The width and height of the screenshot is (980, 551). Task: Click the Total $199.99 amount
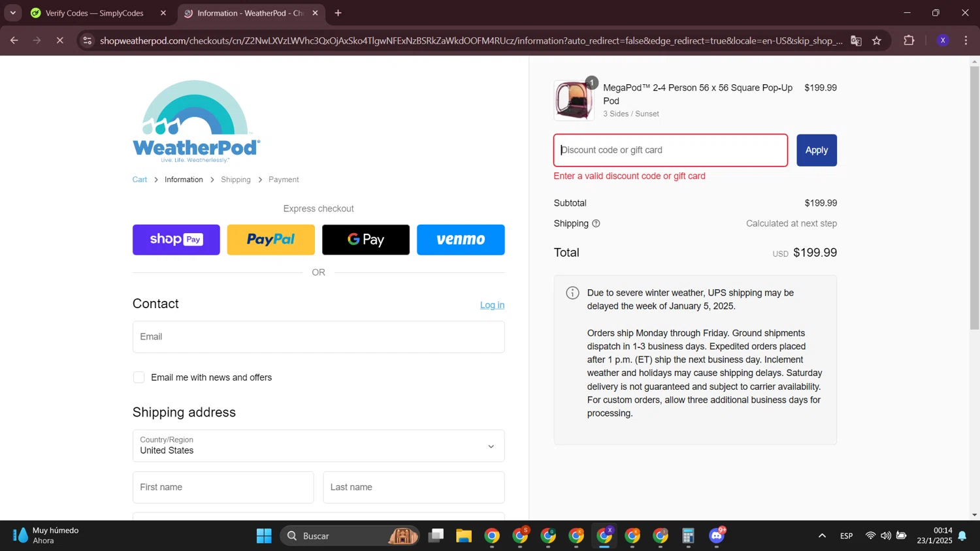815,253
